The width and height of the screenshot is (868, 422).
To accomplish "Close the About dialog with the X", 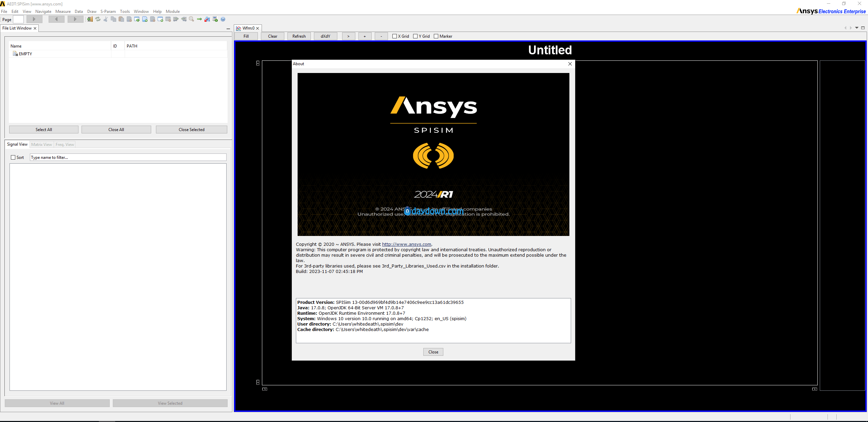I will click(x=570, y=64).
